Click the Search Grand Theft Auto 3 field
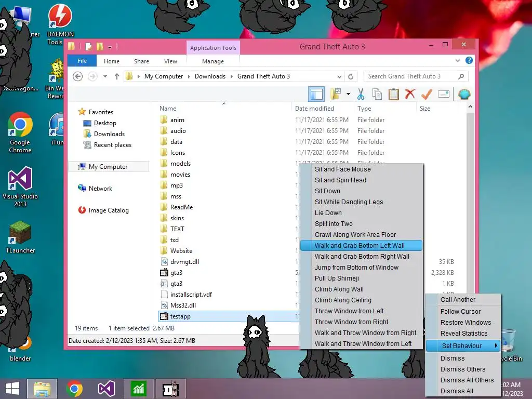 coord(416,76)
